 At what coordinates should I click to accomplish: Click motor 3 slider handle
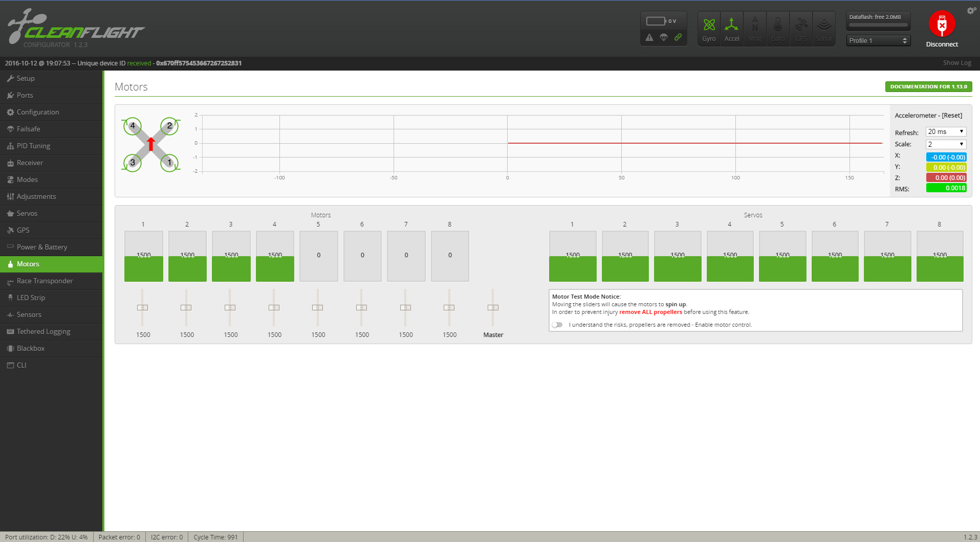coord(230,307)
